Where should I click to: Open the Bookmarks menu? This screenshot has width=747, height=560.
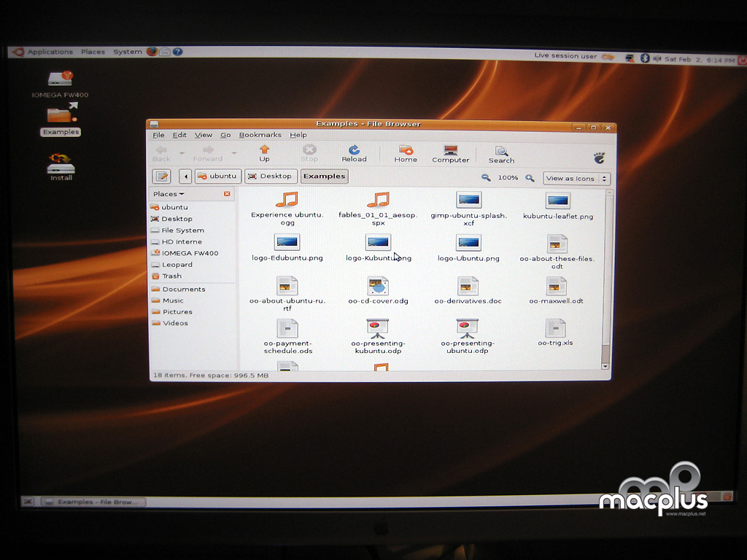click(x=260, y=135)
